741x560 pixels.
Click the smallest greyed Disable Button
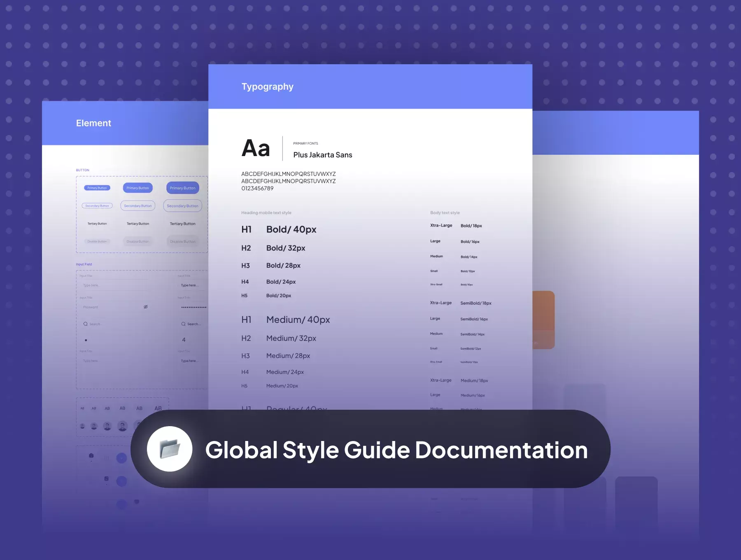pos(97,241)
